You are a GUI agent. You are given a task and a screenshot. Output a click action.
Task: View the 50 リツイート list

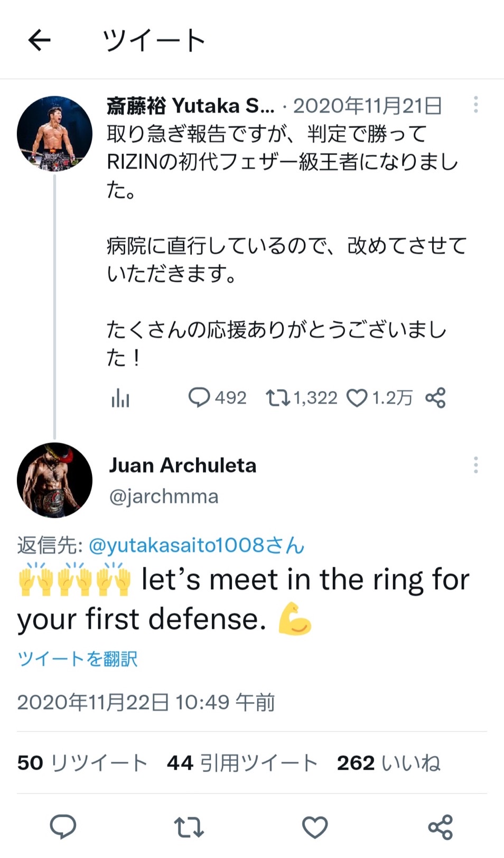pos(82,763)
